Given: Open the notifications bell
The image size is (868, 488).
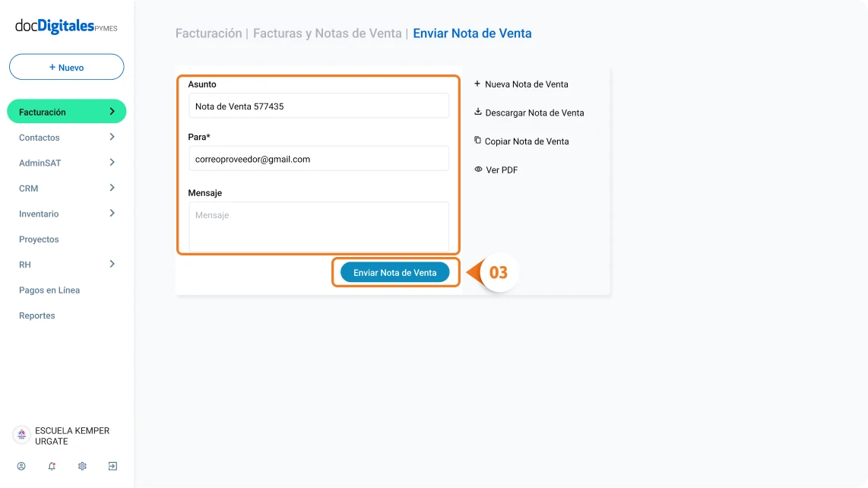Looking at the screenshot, I should pos(52,466).
